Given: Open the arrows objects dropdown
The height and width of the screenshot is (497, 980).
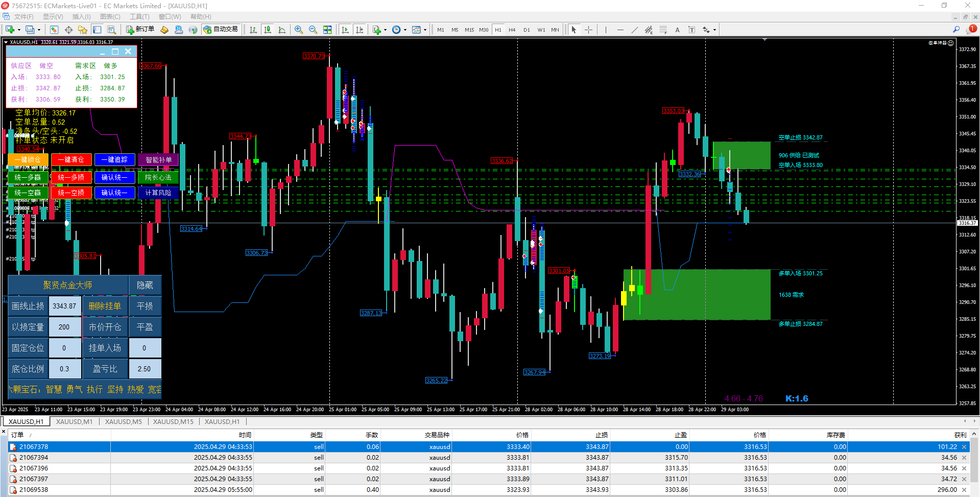Looking at the screenshot, I should pos(709,30).
